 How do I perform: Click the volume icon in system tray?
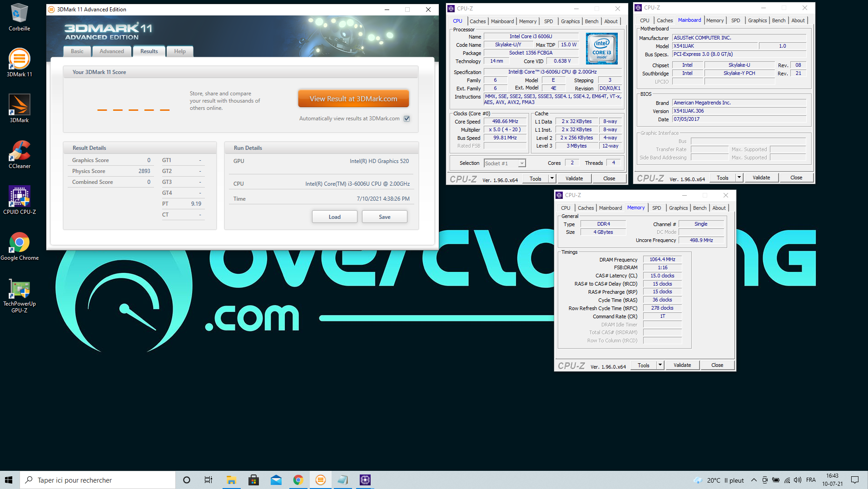click(798, 480)
